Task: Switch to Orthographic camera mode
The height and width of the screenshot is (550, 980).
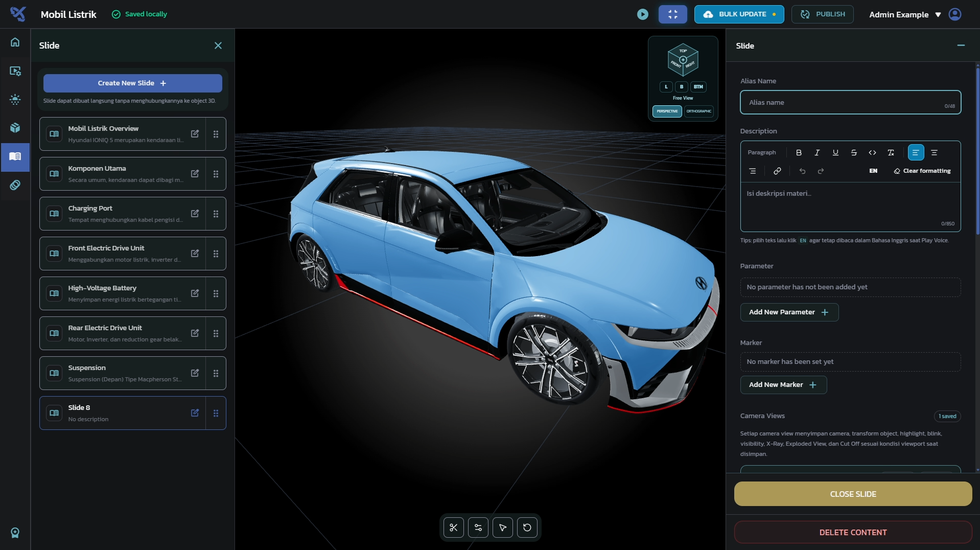Action: click(698, 111)
